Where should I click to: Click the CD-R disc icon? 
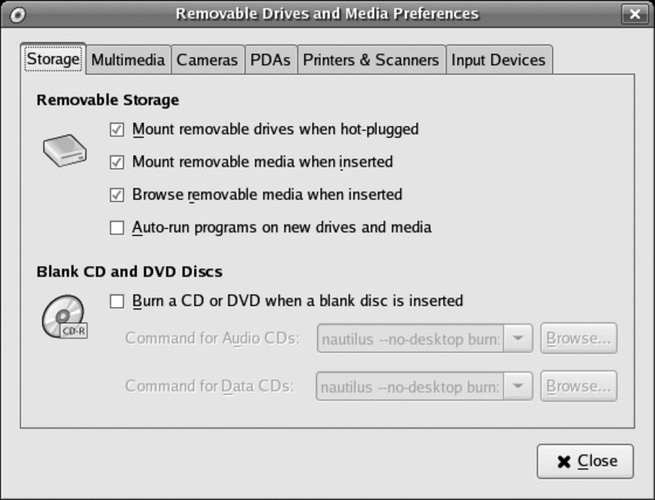coord(64,317)
